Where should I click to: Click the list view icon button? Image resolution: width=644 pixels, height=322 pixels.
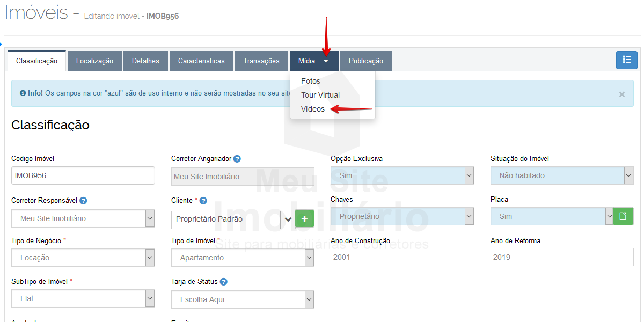[x=626, y=60]
